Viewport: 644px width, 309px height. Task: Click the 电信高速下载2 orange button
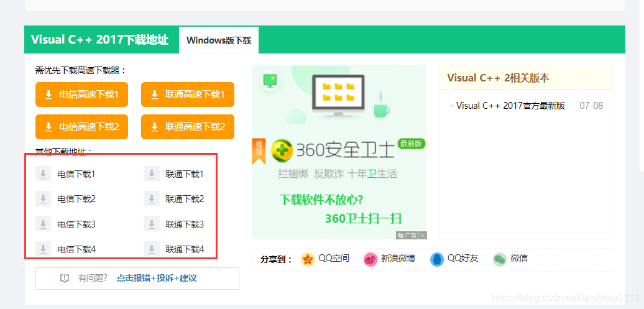click(x=81, y=127)
